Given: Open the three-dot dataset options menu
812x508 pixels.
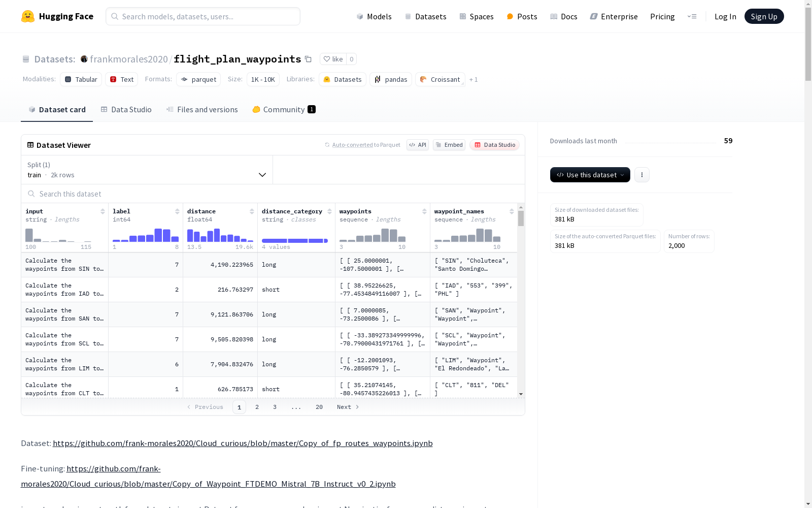Looking at the screenshot, I should (x=642, y=175).
